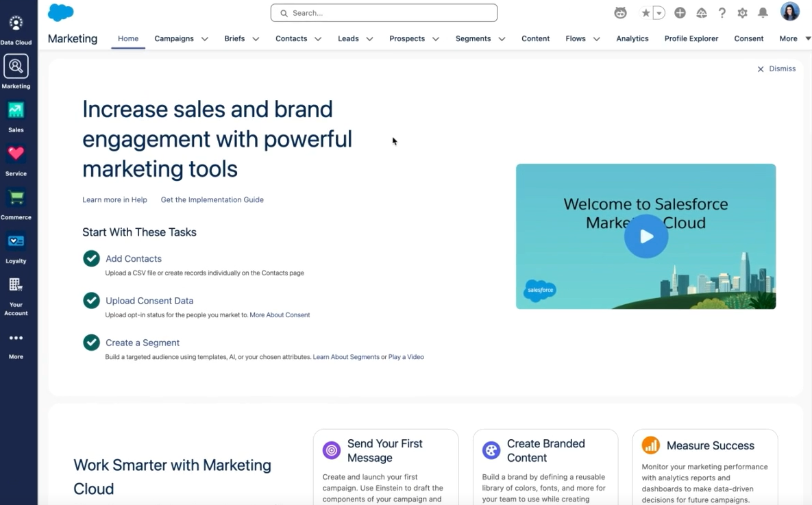Click the Measure Success chart icon
The image size is (812, 505).
coord(651,445)
